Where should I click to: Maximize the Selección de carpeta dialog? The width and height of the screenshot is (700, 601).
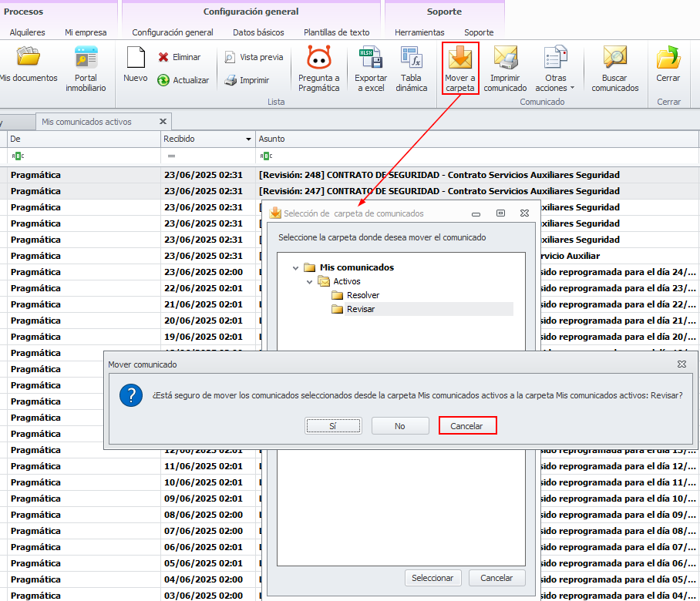(x=500, y=213)
